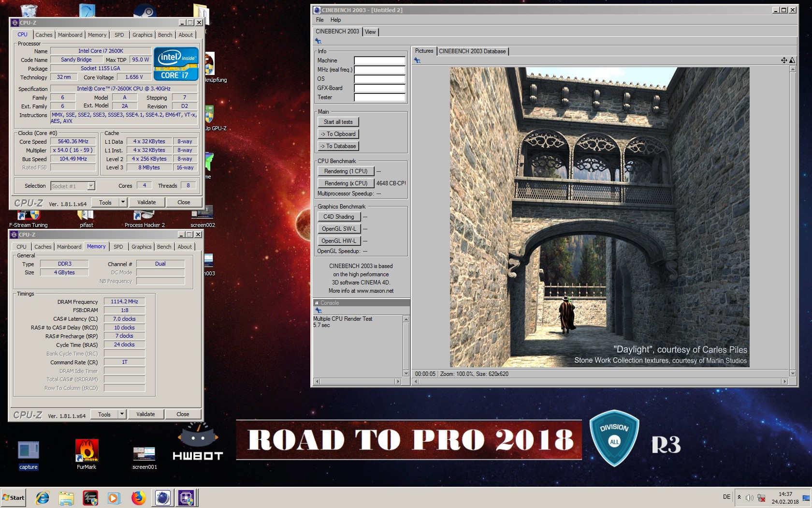The width and height of the screenshot is (812, 508).
Task: Open Firefox from the taskbar
Action: tap(138, 497)
